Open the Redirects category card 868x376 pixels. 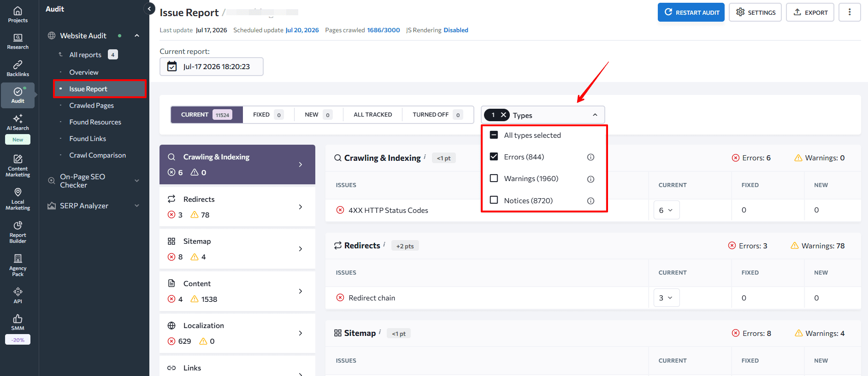point(237,206)
